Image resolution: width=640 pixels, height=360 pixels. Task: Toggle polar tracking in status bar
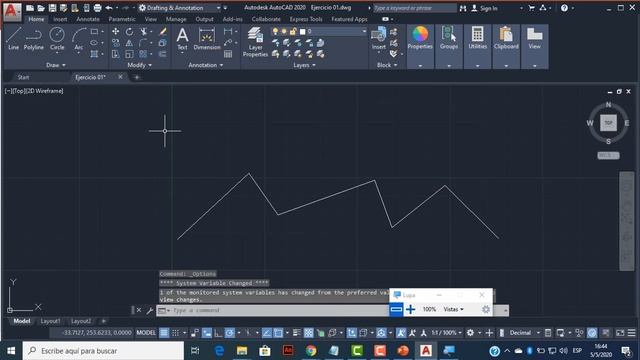point(230,333)
